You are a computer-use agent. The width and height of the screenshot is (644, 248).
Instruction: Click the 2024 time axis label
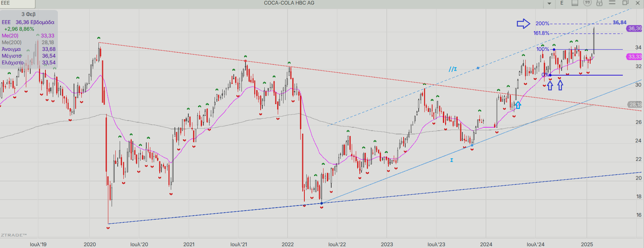(486, 244)
